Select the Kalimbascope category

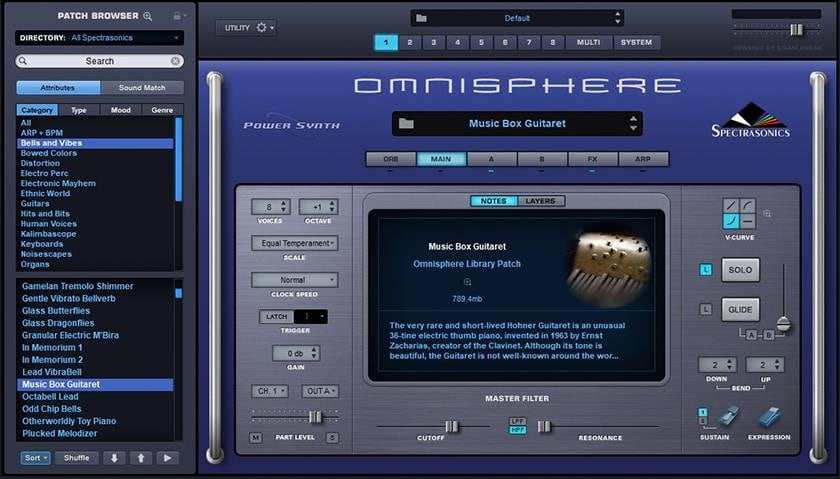48,234
